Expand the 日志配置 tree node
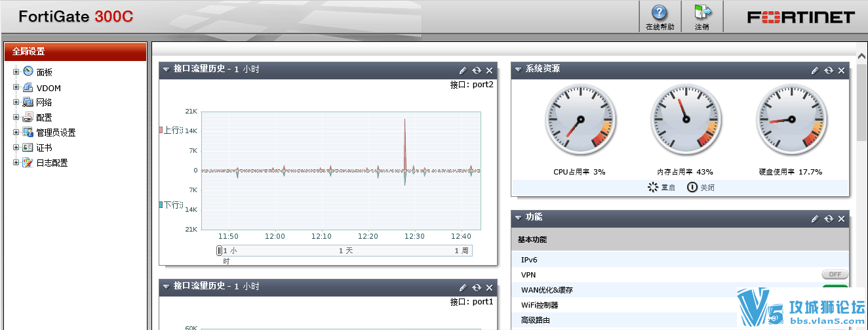This screenshot has width=868, height=330. [16, 163]
